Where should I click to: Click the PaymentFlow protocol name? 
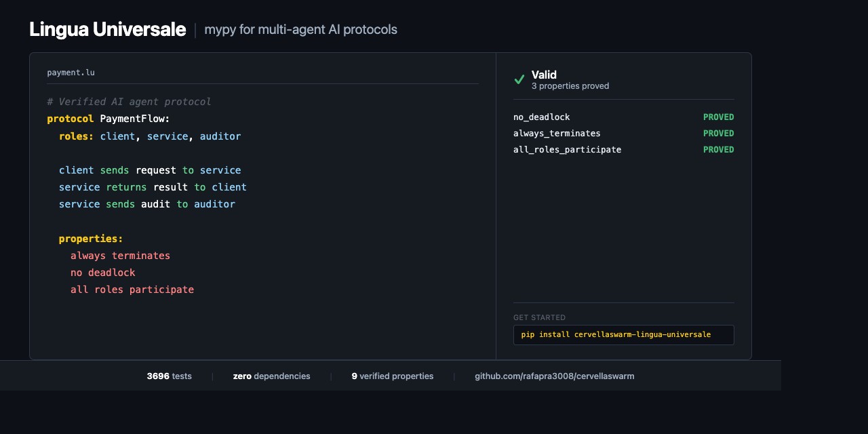pos(135,119)
